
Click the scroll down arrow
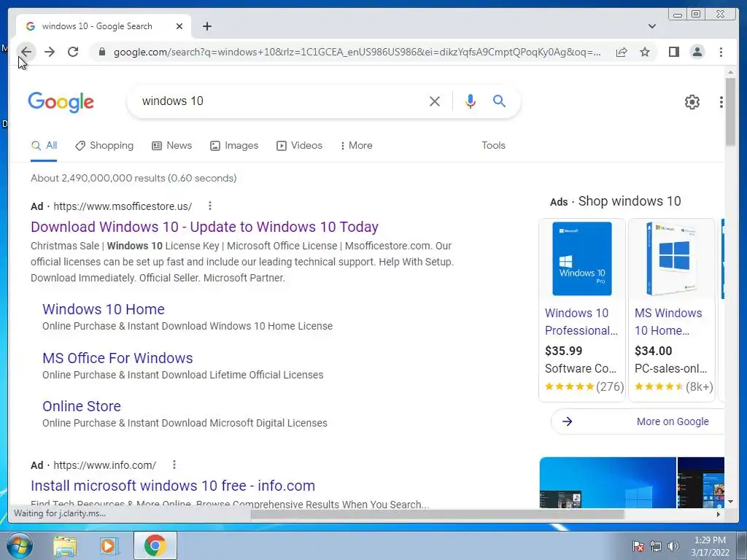[730, 502]
